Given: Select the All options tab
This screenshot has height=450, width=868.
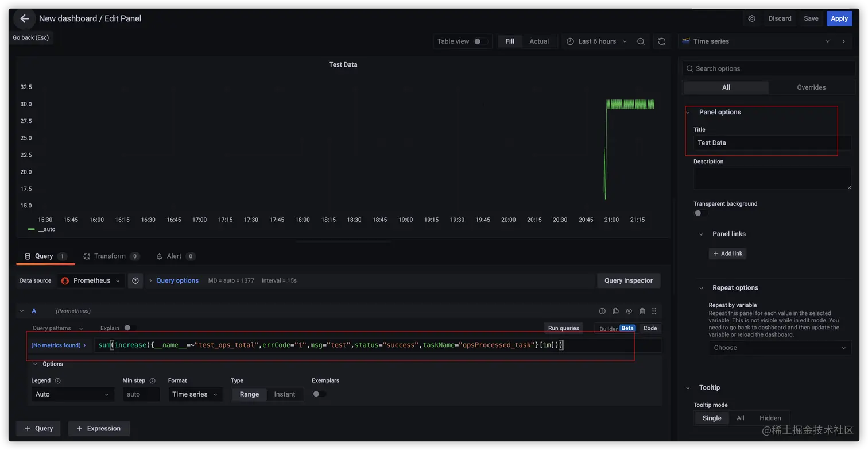Looking at the screenshot, I should coord(726,87).
